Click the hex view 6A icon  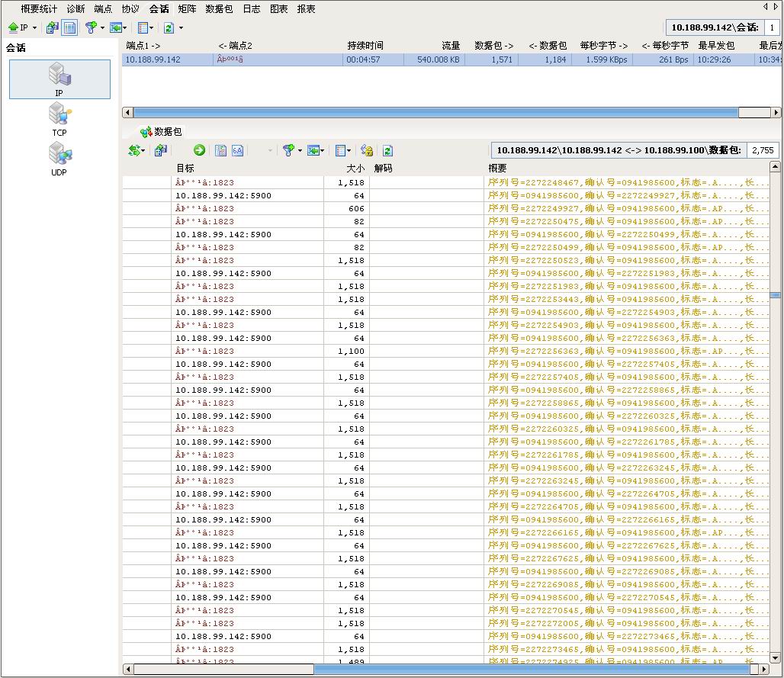[238, 151]
